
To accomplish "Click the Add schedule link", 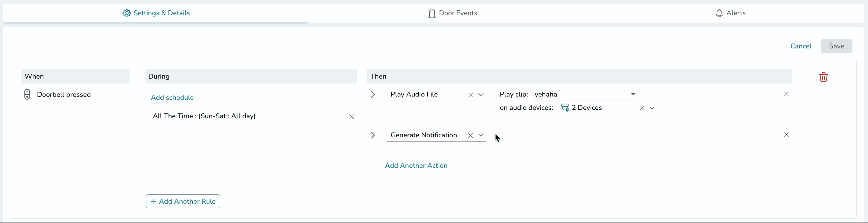I will coord(172,98).
